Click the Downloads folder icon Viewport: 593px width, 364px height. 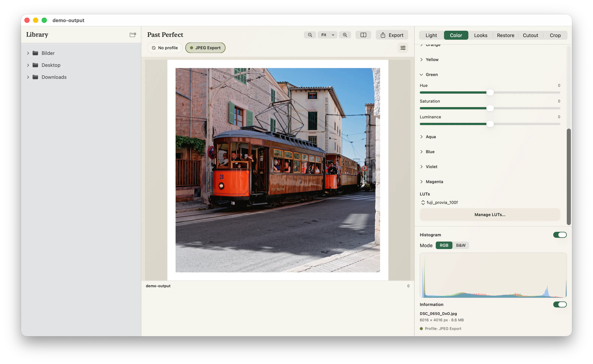(35, 77)
